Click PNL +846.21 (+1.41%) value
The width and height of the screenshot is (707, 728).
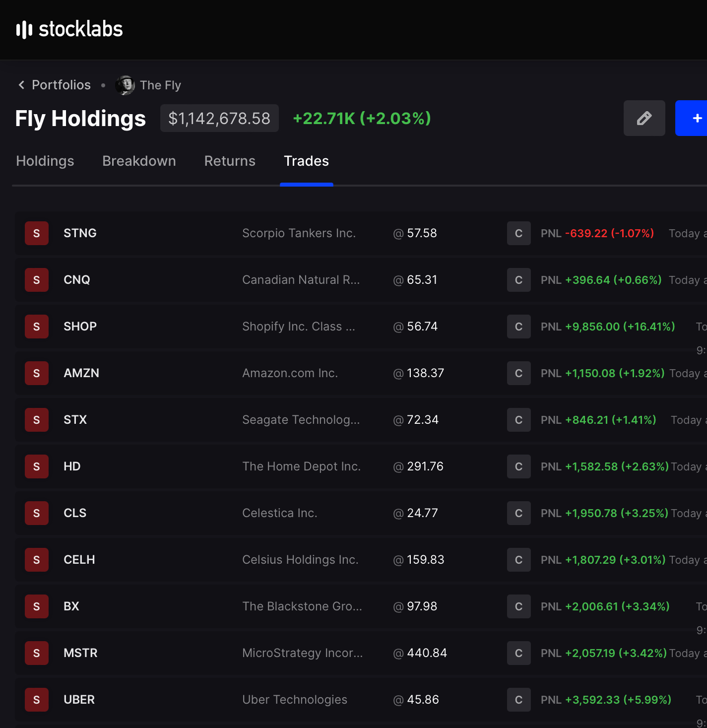click(x=598, y=420)
